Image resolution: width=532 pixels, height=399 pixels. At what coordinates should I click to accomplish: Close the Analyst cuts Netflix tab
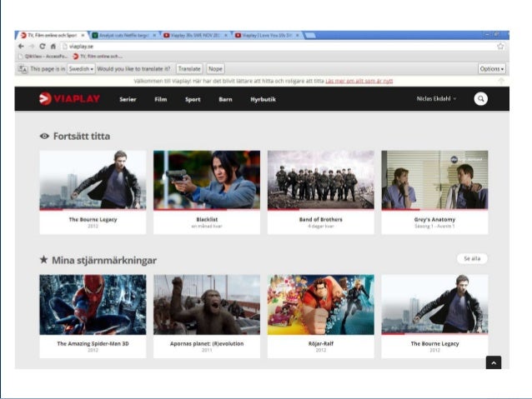click(x=154, y=35)
